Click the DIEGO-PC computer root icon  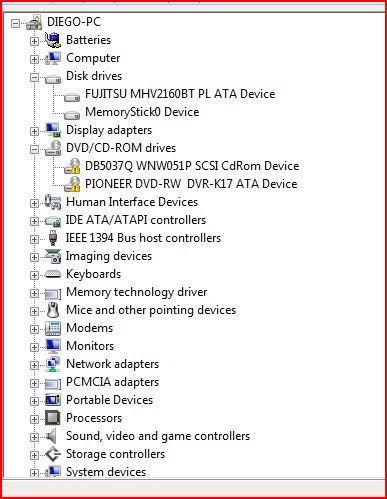pos(34,22)
